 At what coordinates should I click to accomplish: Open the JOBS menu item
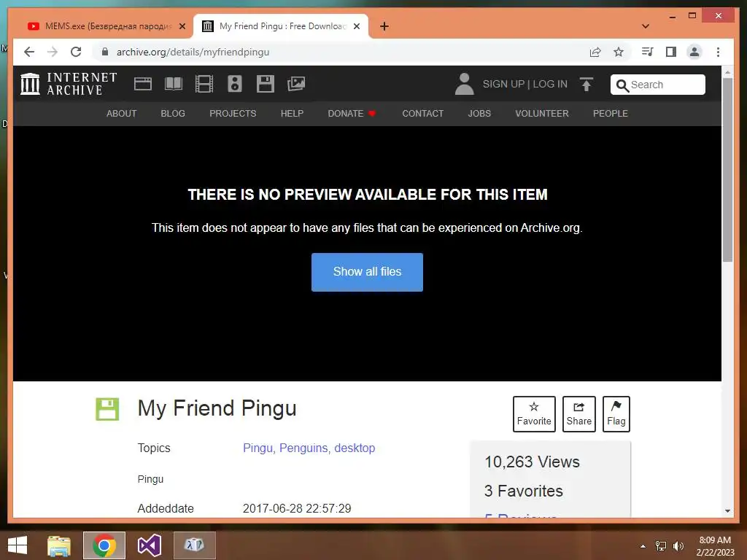(479, 113)
